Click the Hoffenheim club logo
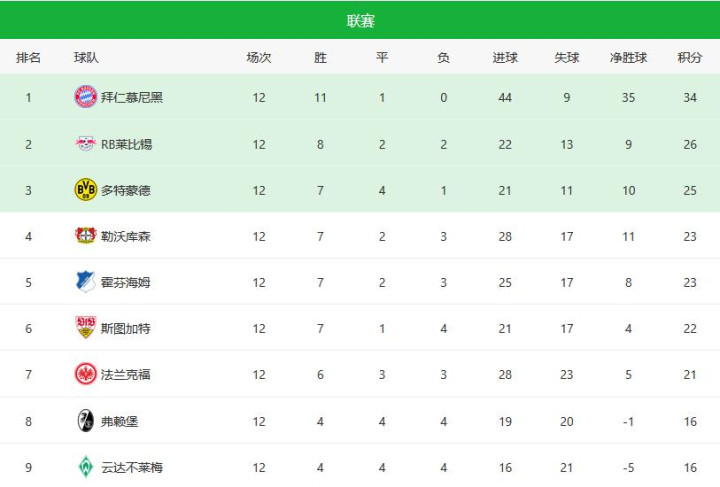The height and width of the screenshot is (487, 720). click(86, 282)
